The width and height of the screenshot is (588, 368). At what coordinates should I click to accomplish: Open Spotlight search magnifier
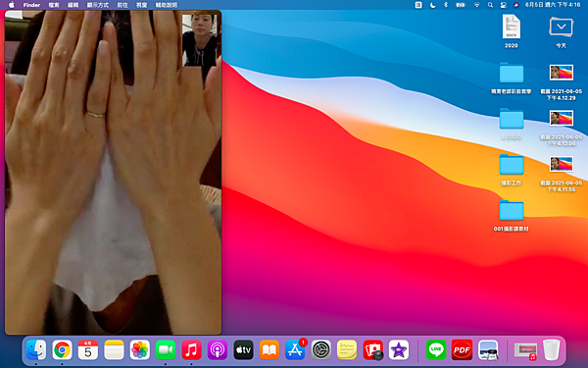point(490,5)
